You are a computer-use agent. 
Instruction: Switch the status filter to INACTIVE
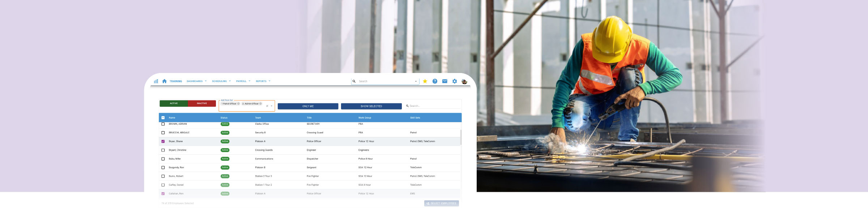click(x=202, y=104)
